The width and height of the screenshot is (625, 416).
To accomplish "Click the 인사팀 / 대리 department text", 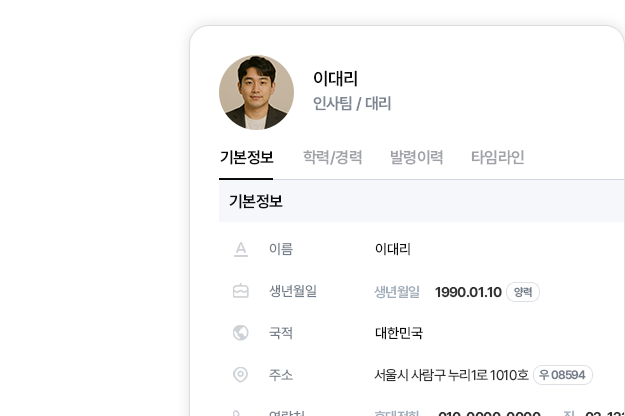I will (x=352, y=103).
